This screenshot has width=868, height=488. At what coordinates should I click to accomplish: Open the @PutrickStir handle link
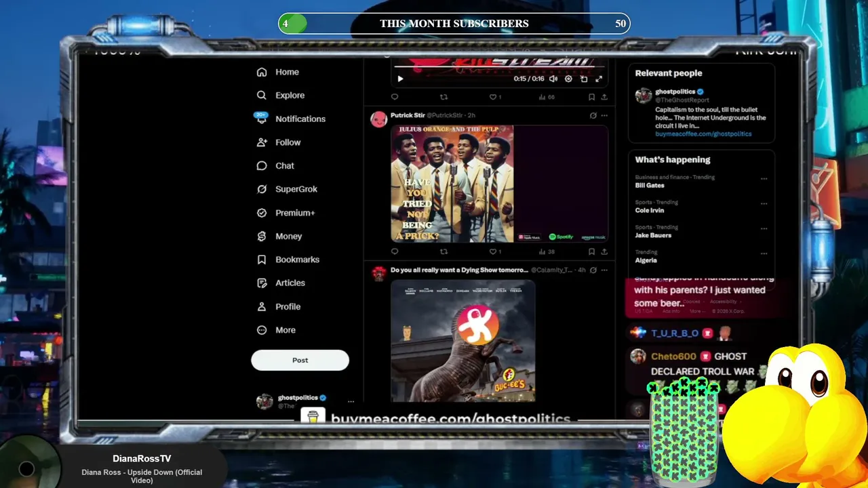click(445, 115)
